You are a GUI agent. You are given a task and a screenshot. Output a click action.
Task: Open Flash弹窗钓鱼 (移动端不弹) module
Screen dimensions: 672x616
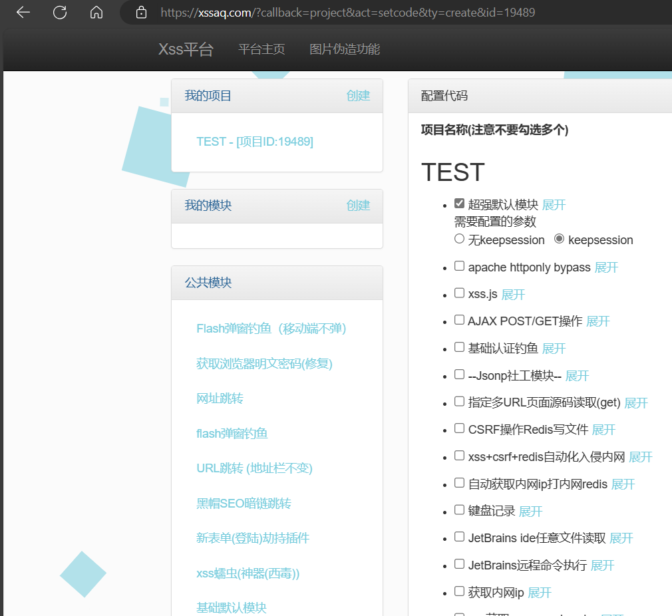pos(271,329)
